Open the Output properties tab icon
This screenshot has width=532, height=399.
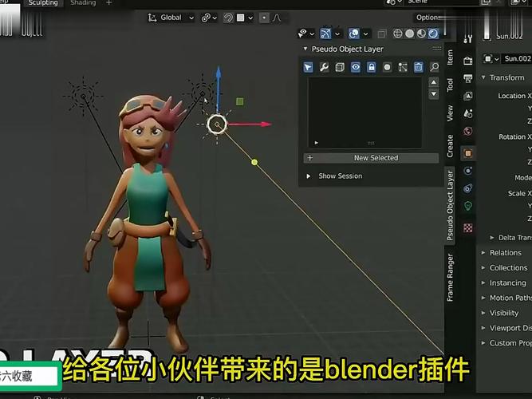468,78
